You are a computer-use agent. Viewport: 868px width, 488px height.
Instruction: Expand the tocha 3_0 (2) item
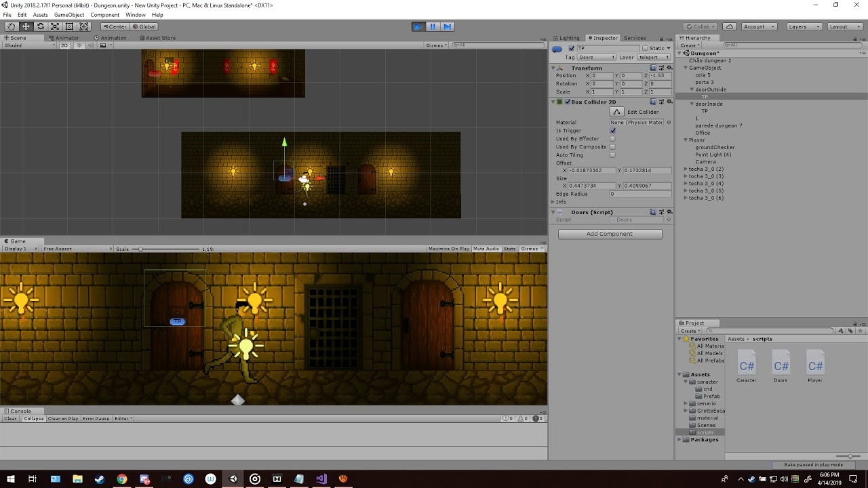point(686,169)
